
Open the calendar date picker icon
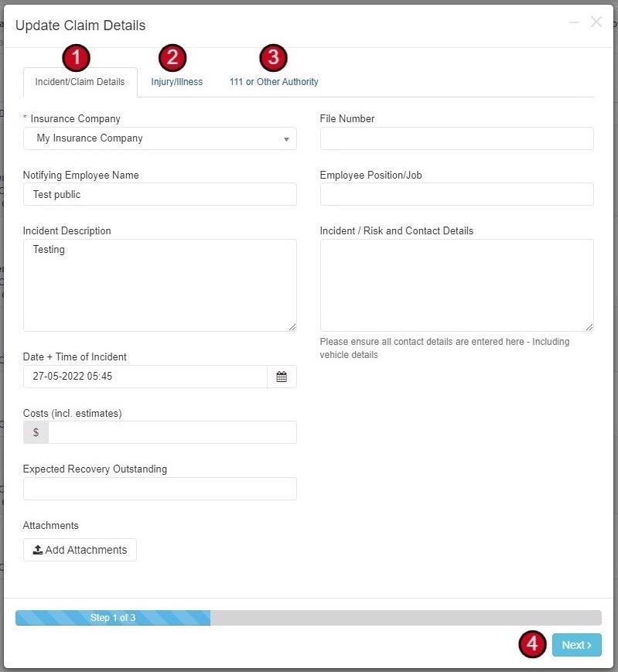[x=282, y=377]
